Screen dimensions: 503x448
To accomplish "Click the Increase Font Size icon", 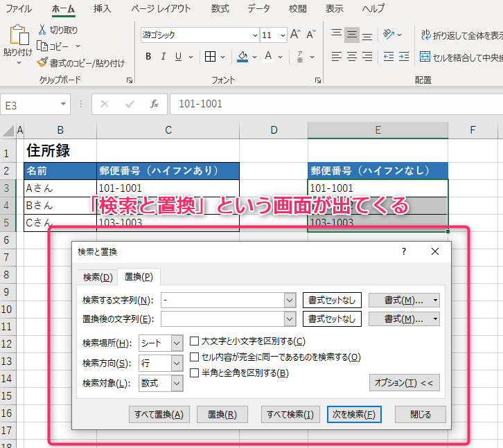I will click(295, 35).
